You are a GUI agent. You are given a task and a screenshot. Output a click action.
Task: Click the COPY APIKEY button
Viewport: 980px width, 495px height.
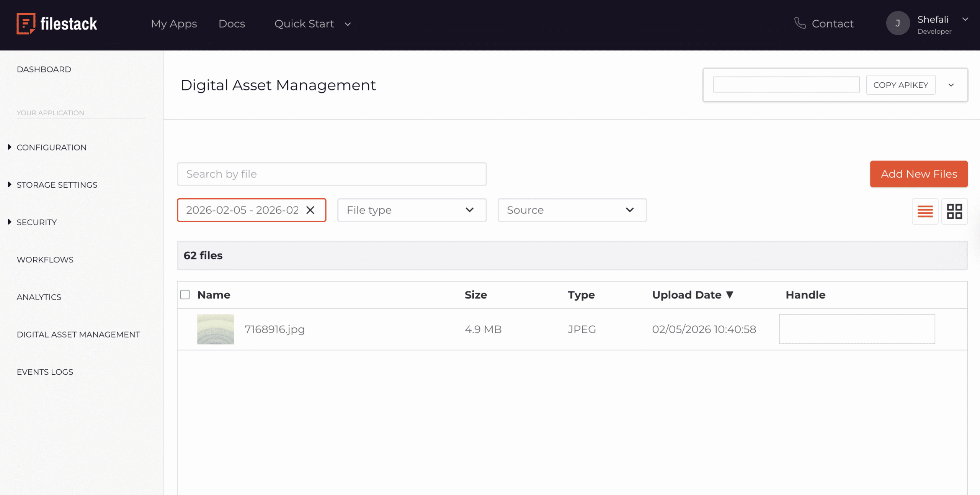(900, 85)
